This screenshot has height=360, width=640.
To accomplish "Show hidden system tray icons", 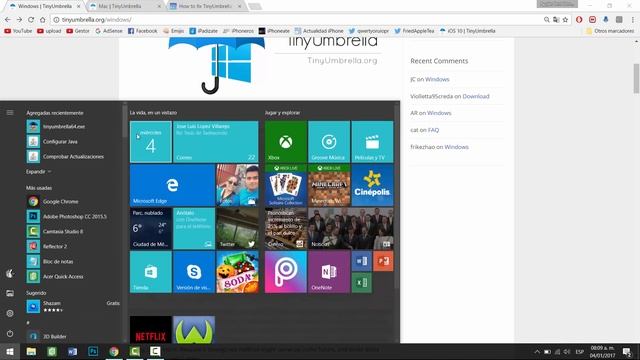I will (537, 352).
